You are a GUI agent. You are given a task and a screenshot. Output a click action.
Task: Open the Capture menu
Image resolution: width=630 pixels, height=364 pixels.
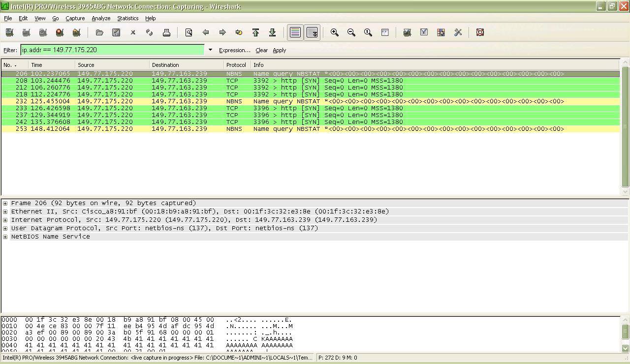pyautogui.click(x=75, y=18)
